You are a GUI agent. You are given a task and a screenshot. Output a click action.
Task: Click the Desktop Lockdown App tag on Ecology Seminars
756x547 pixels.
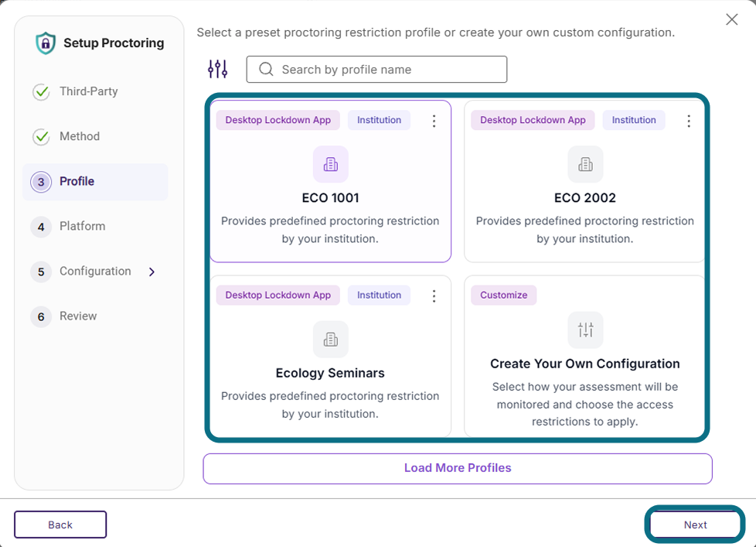(x=278, y=296)
